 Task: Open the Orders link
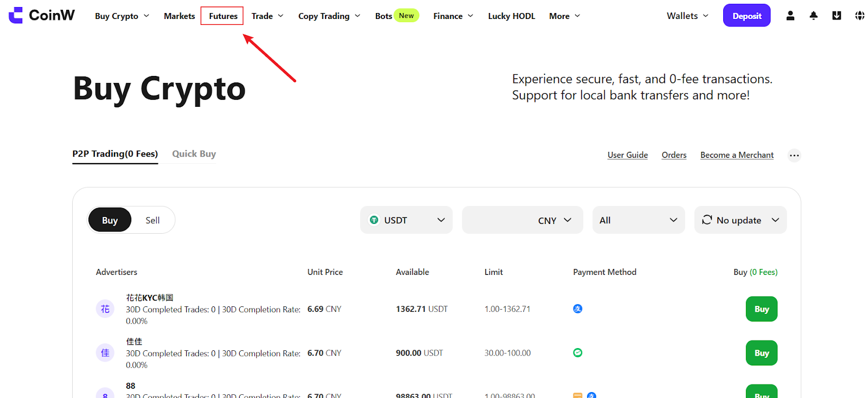tap(674, 155)
